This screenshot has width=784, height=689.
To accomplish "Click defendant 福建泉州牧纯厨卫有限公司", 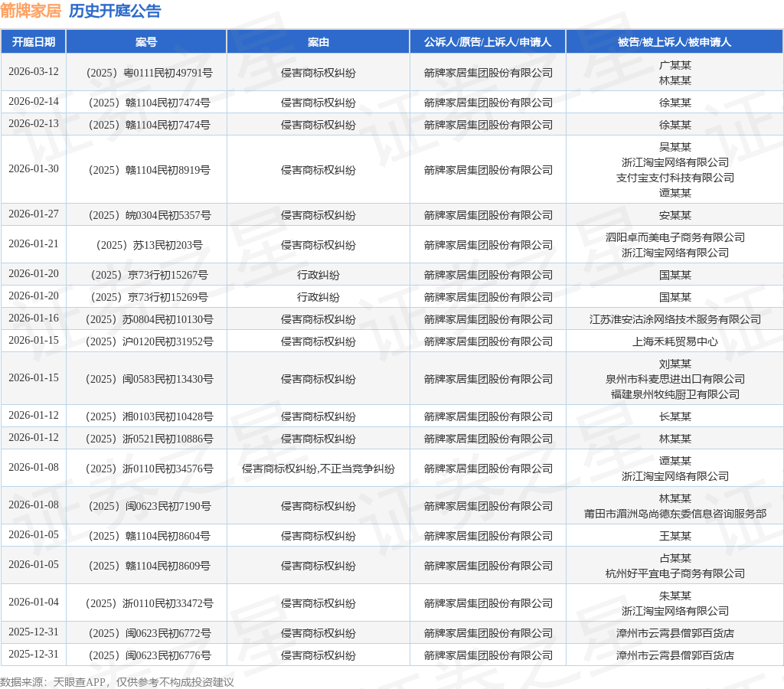I will pyautogui.click(x=675, y=394).
